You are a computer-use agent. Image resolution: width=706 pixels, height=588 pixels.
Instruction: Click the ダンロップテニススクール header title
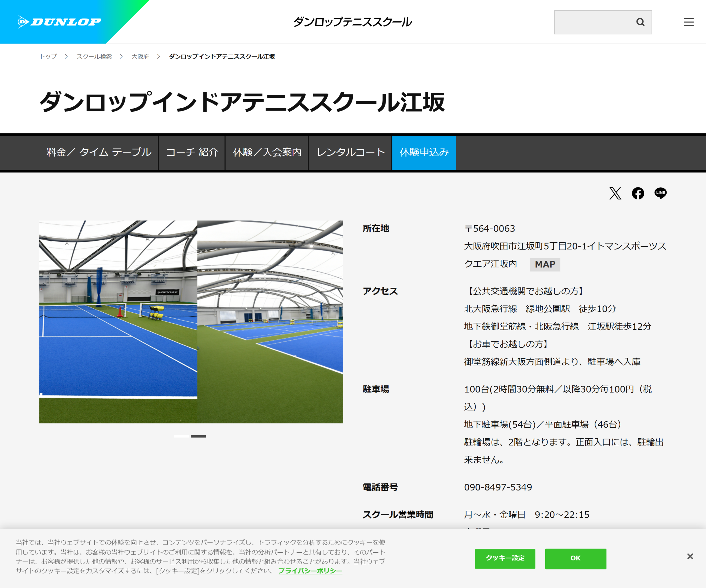(352, 22)
